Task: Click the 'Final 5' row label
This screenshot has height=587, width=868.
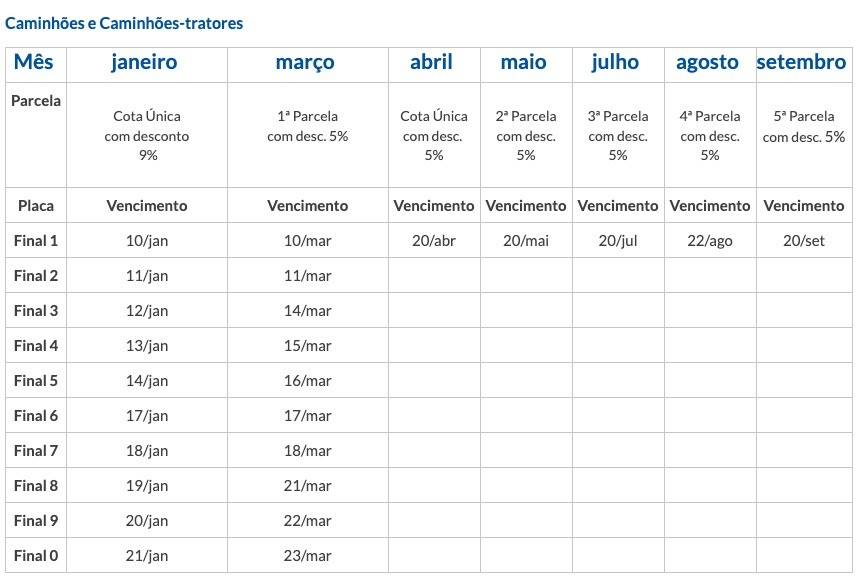Action: coord(36,381)
